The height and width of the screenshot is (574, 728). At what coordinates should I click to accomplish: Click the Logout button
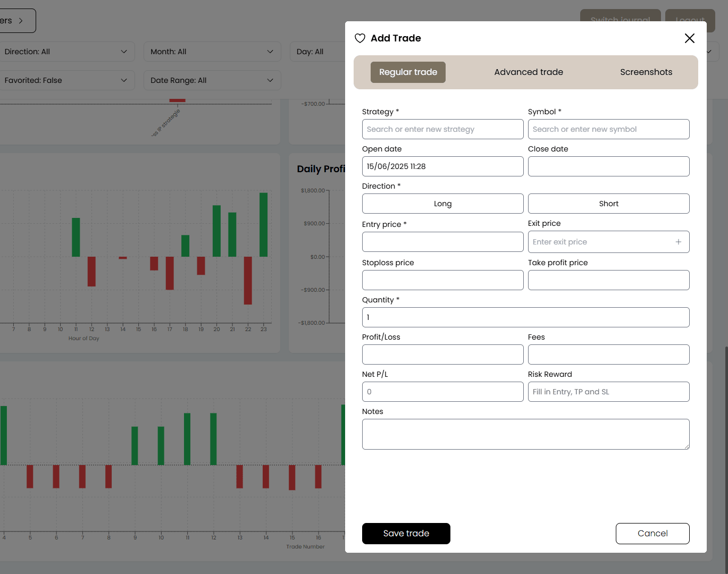point(690,20)
